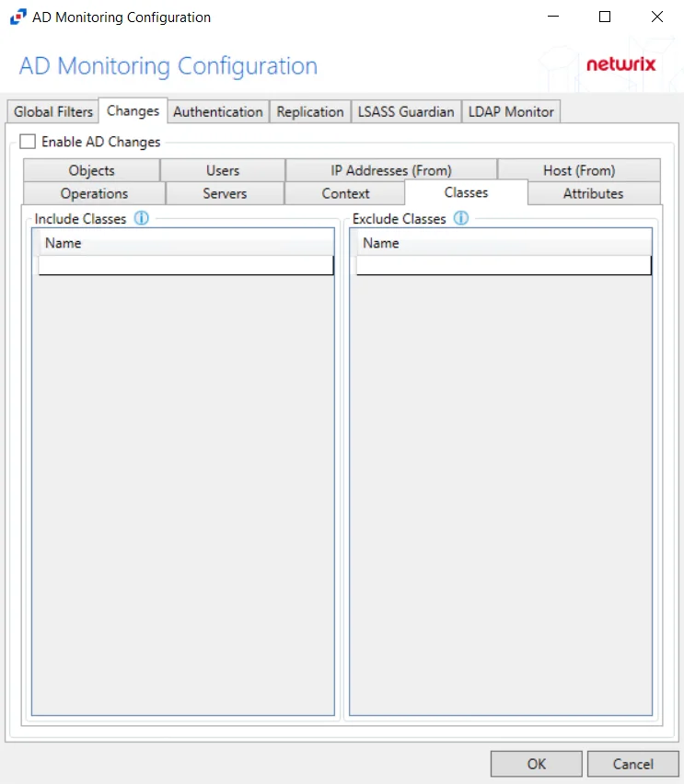
Task: Open the Attributes sub-tab
Action: tap(594, 193)
